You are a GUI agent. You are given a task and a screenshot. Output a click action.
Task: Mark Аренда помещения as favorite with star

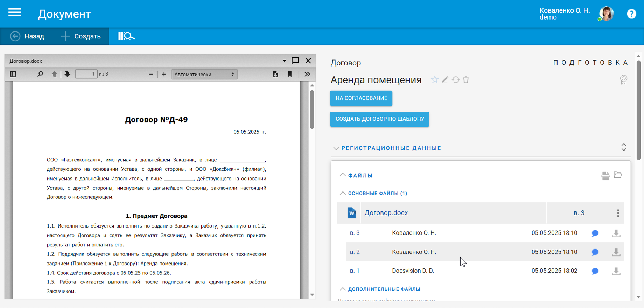click(x=434, y=80)
